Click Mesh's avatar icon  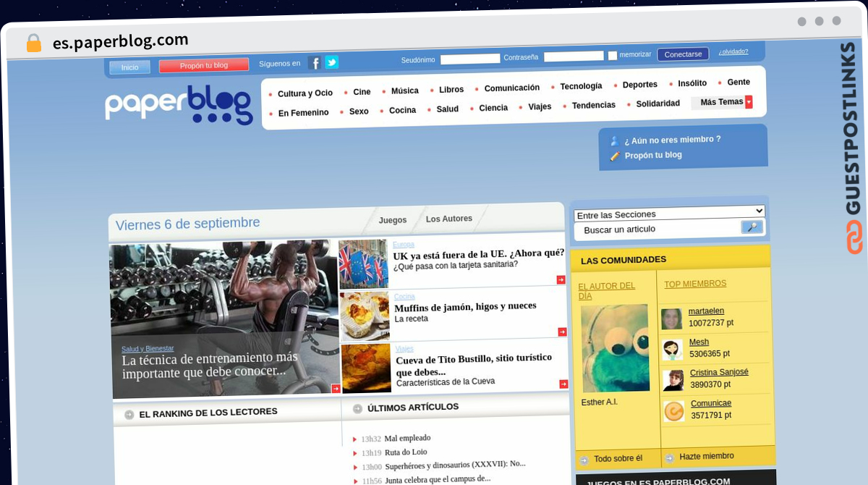click(x=673, y=350)
